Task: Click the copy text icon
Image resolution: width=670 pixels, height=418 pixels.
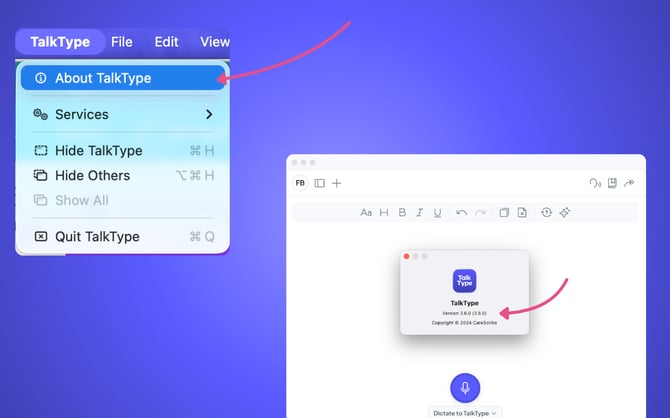Action: pyautogui.click(x=504, y=212)
